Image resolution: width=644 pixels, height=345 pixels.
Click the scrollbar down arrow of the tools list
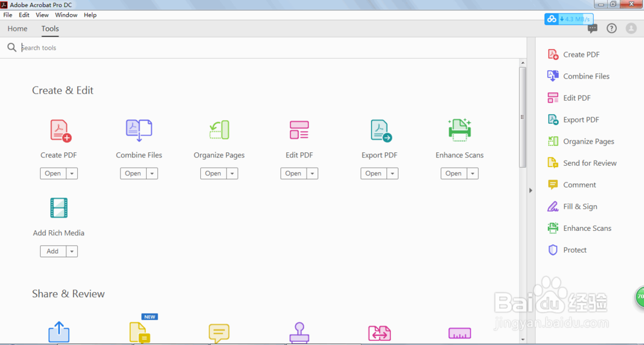[x=522, y=339]
